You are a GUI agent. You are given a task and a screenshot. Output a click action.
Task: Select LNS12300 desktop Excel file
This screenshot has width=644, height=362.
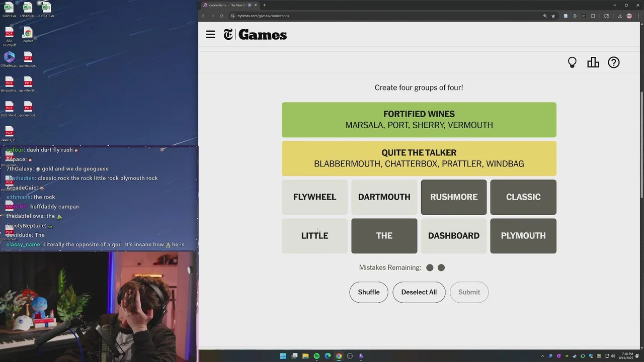click(28, 10)
